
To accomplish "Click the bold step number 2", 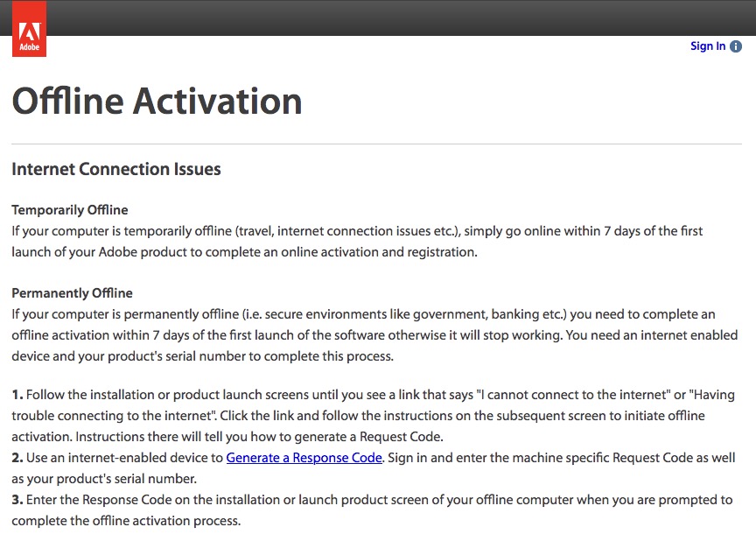I will pos(17,458).
